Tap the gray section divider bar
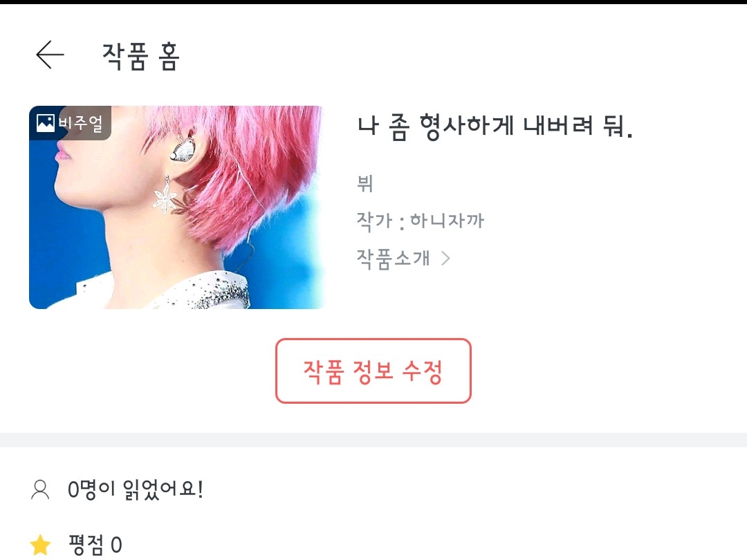747x560 pixels. coord(373,440)
